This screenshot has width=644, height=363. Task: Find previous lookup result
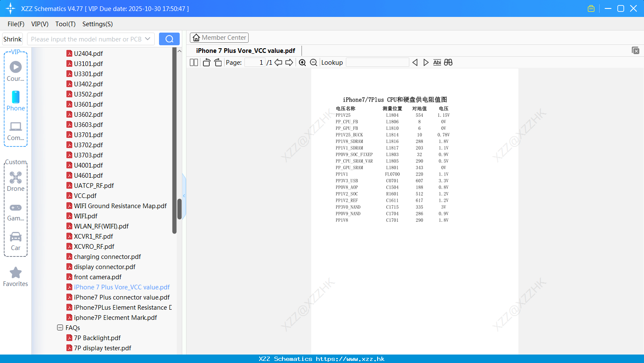(415, 62)
